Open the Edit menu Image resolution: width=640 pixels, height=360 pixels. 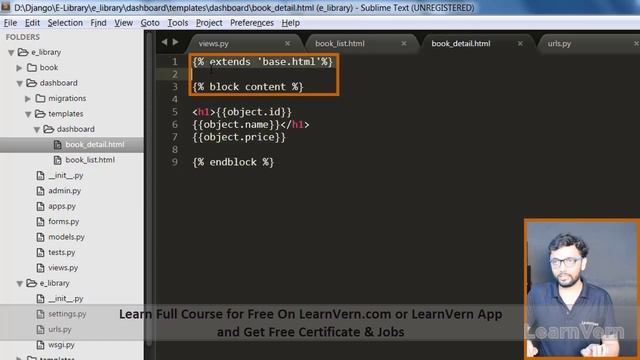click(32, 23)
